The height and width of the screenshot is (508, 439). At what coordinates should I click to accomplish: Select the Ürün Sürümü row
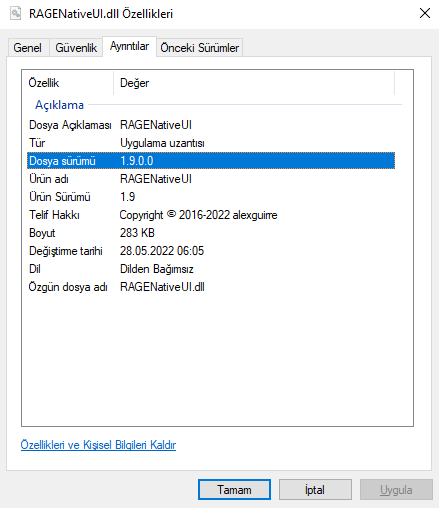(x=211, y=197)
